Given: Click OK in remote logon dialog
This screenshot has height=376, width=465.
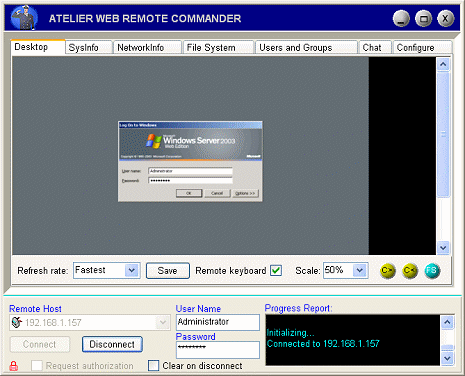Looking at the screenshot, I should point(189,193).
